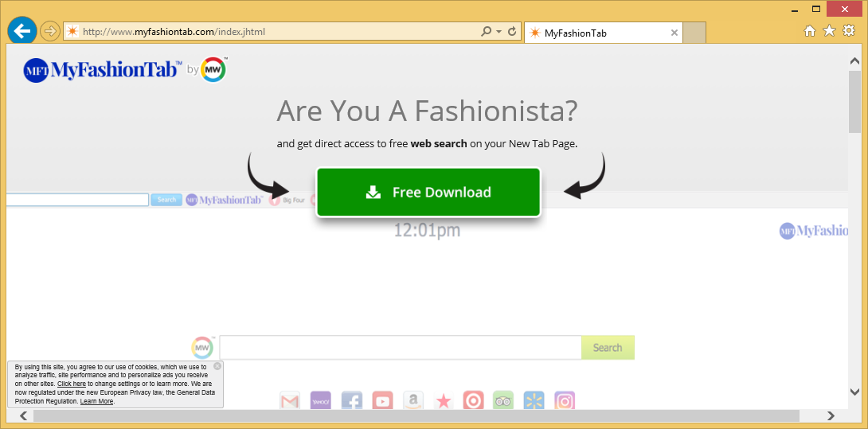
Task: Click the horizontal scrollbar right arrow
Action: [831, 415]
